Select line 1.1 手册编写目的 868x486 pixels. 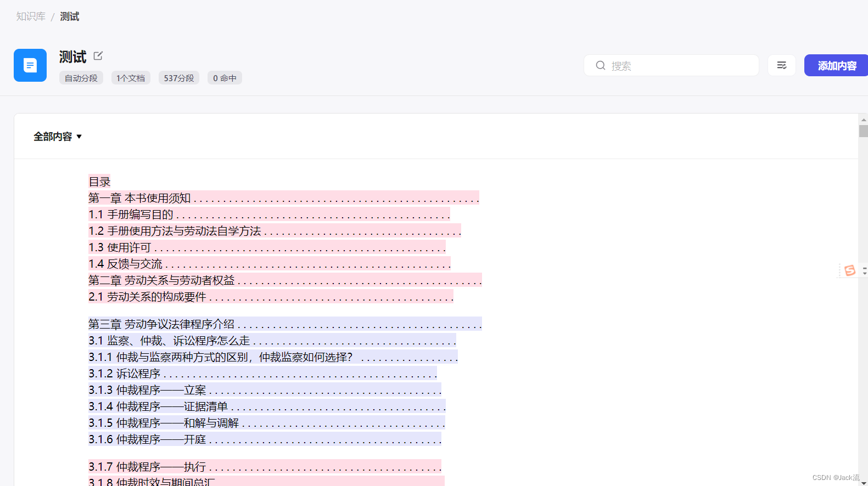point(269,214)
